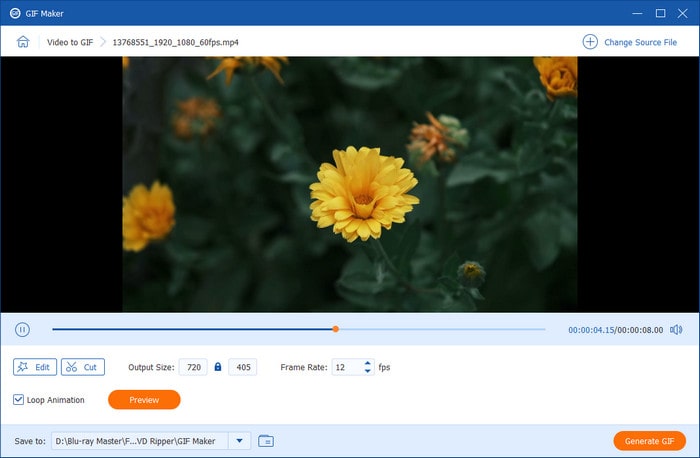Mute the preview audio speaker icon
Screen dimensions: 700x458
click(676, 329)
